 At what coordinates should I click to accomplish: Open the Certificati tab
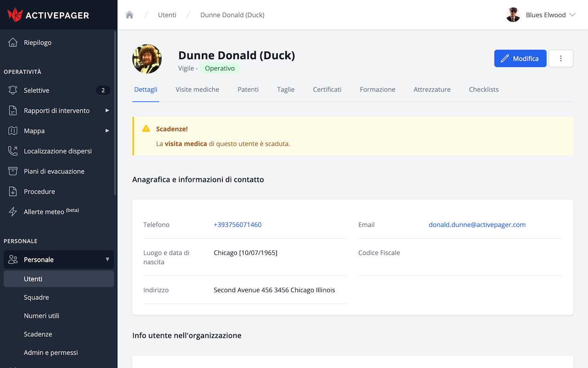327,89
